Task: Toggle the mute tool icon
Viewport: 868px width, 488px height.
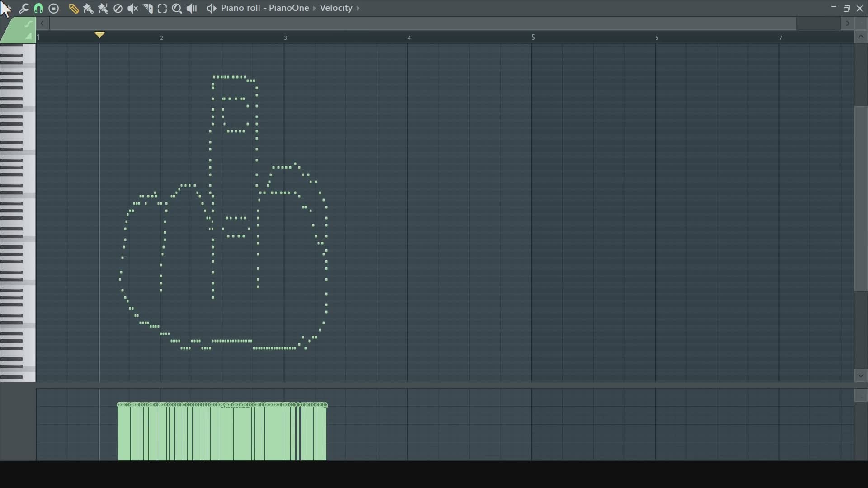Action: [132, 8]
